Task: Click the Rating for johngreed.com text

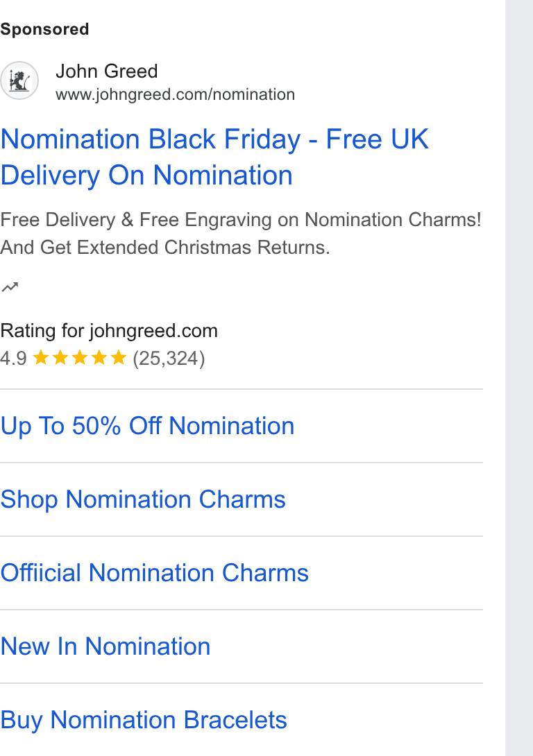Action: (x=109, y=331)
